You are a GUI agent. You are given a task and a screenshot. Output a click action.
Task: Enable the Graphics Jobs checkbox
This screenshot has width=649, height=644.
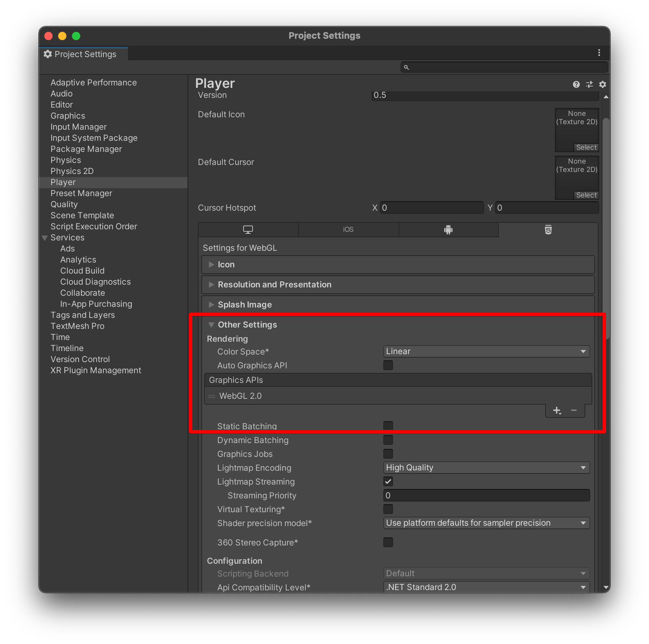click(x=388, y=454)
